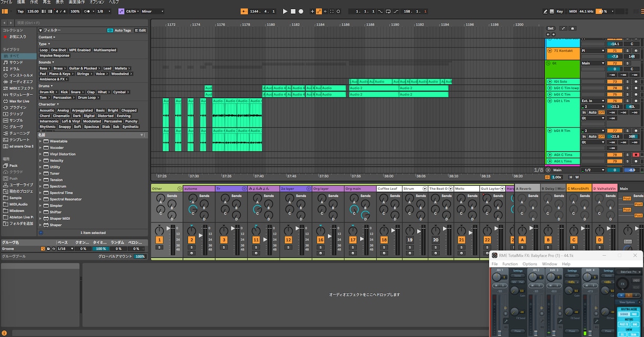Click the Arrangement Record button

(x=301, y=11)
